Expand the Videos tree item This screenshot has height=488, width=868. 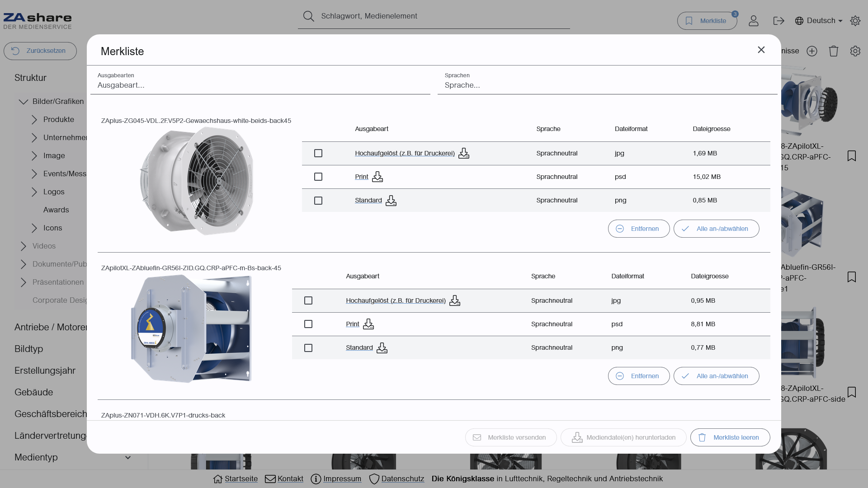coord(24,246)
